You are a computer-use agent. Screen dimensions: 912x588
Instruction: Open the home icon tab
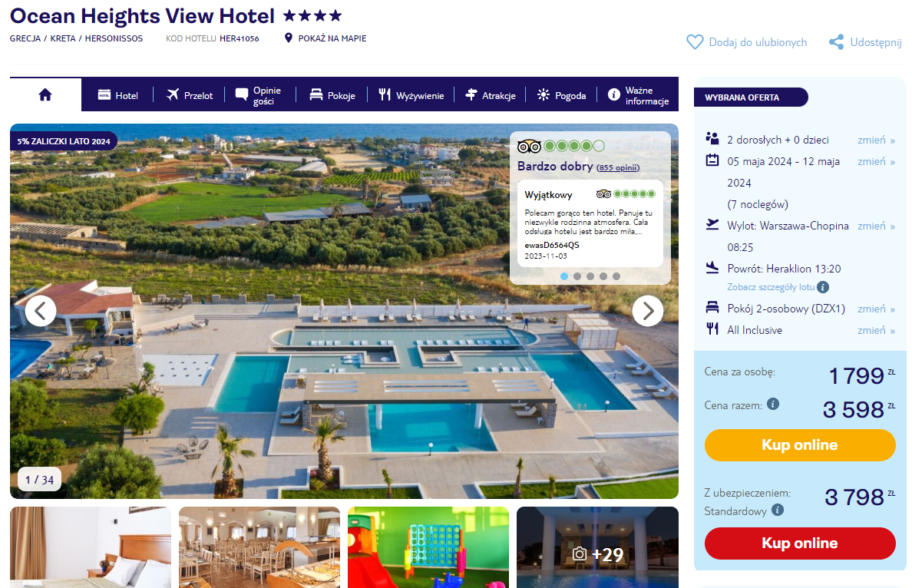pos(45,94)
